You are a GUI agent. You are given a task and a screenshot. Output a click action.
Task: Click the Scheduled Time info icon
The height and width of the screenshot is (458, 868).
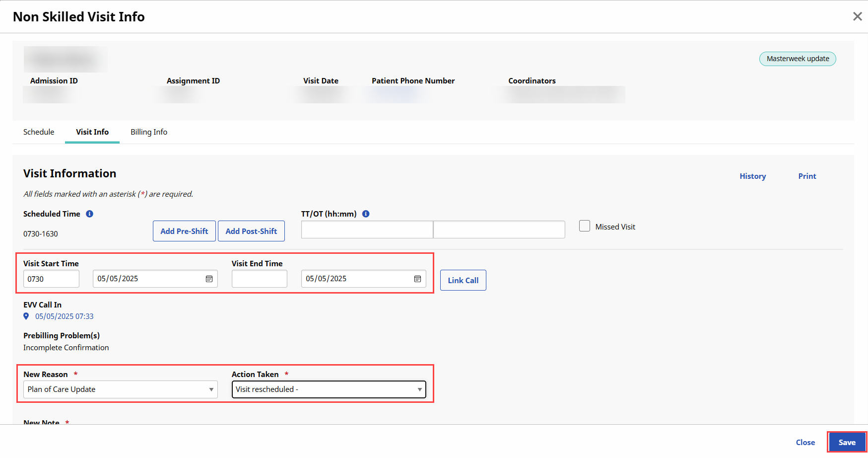[x=89, y=214]
